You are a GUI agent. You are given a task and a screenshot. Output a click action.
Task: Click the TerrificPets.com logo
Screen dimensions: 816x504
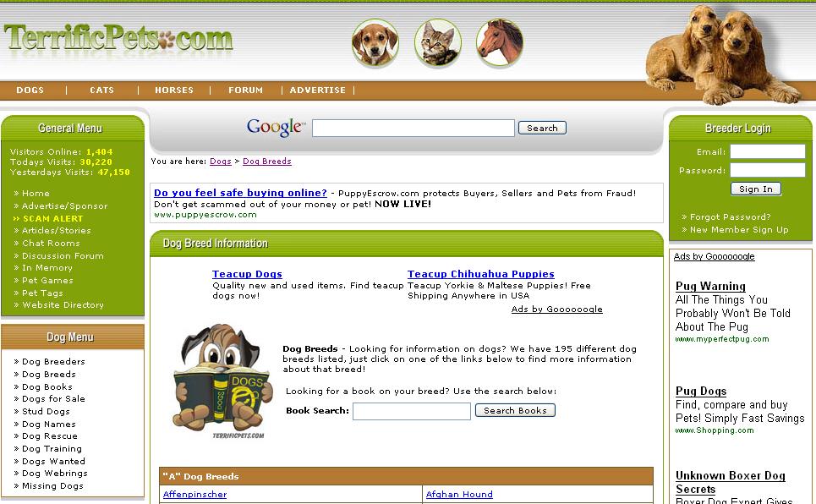click(118, 37)
